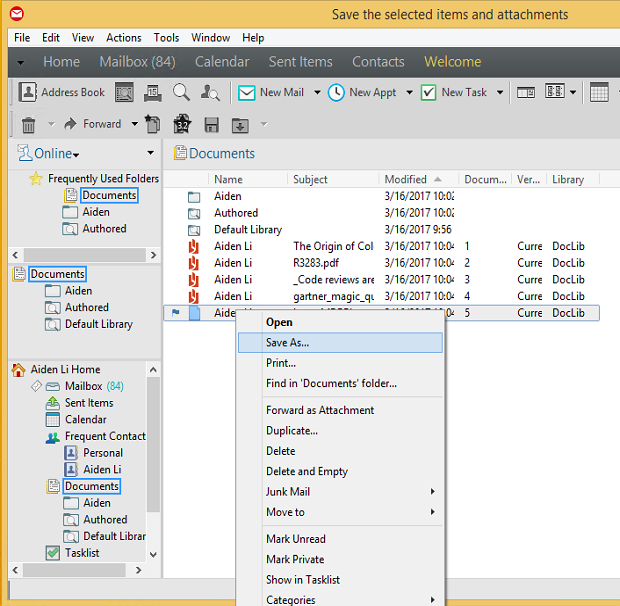Open the Actions menu
The width and height of the screenshot is (620, 606).
click(124, 37)
